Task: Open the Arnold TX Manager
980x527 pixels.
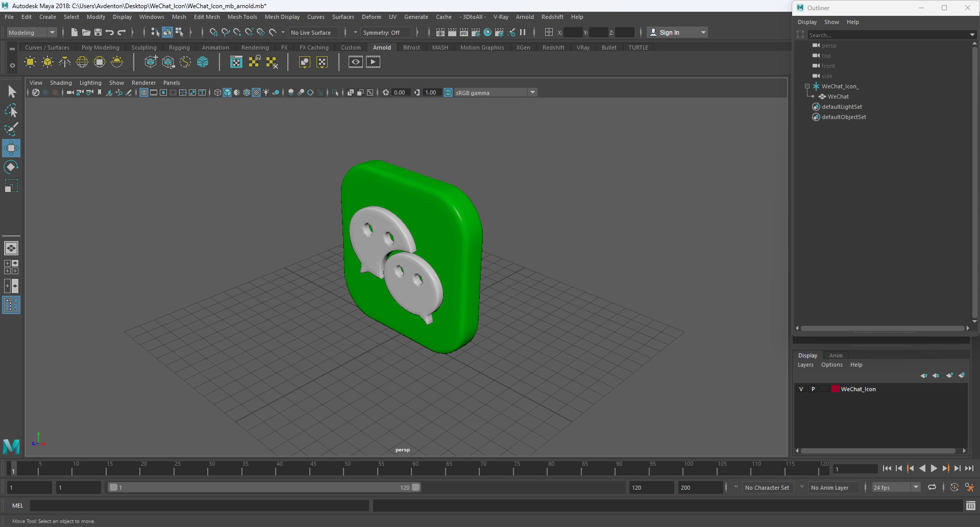Action: pos(236,62)
